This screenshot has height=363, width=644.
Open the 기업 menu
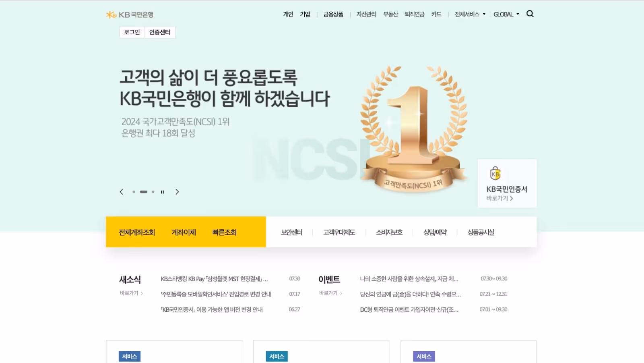(x=305, y=14)
